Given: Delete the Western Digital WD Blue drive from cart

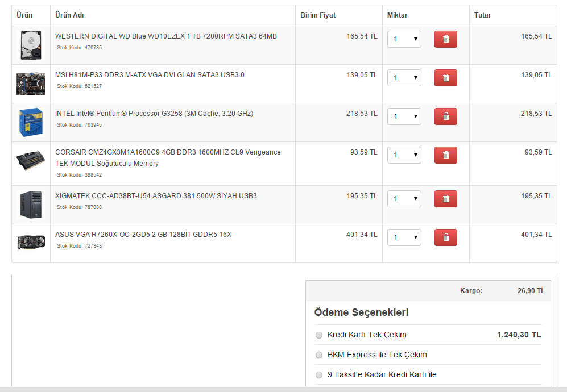Looking at the screenshot, I should tap(445, 39).
